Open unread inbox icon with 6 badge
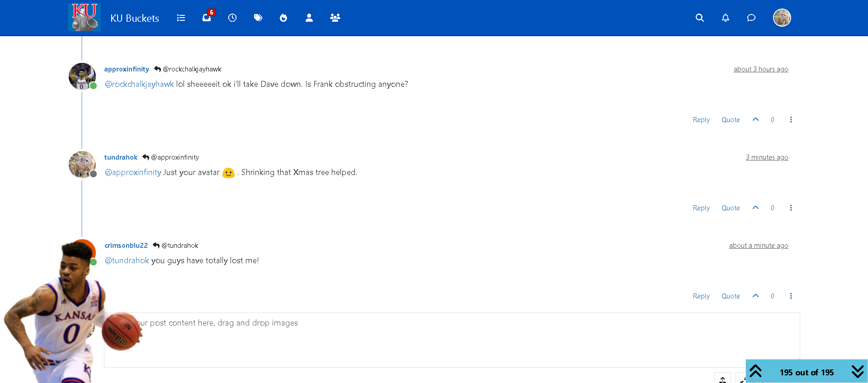 coord(207,18)
